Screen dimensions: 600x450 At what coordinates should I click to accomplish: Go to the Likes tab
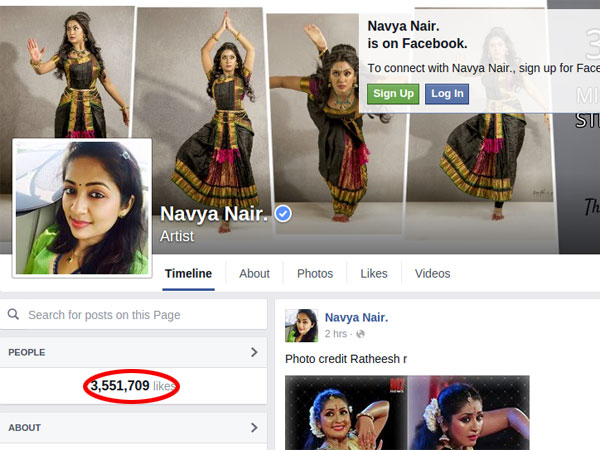click(374, 274)
